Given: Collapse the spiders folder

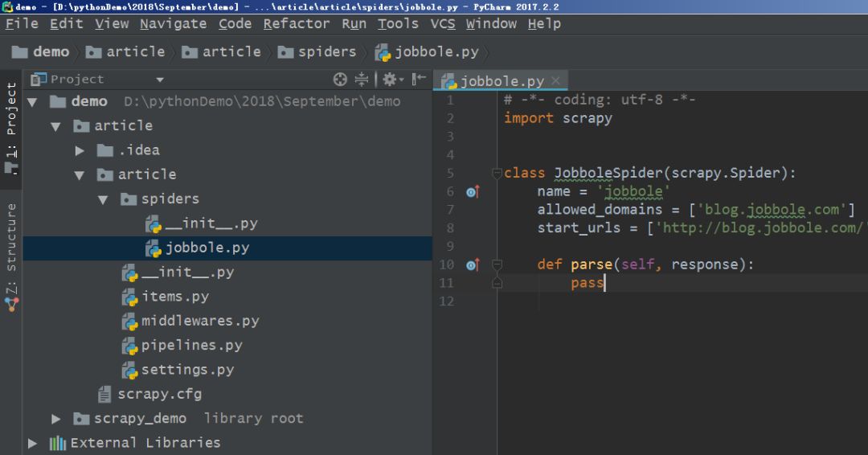Looking at the screenshot, I should 103,199.
